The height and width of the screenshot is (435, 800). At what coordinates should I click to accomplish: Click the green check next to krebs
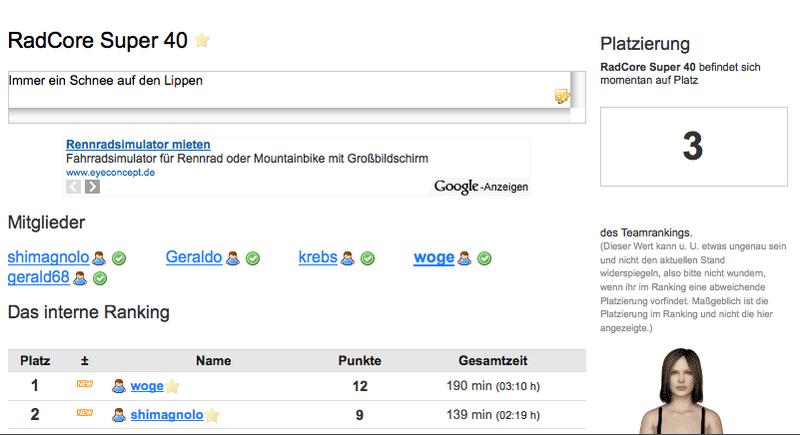[x=367, y=258]
